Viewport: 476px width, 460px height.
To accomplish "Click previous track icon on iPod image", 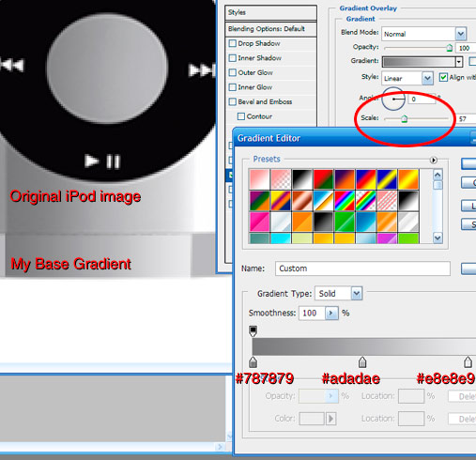I will coord(12,65).
